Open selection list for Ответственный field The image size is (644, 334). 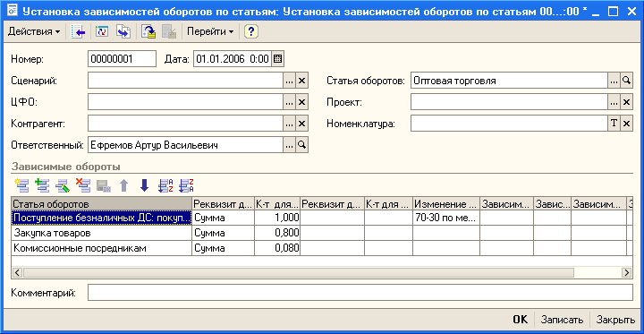coord(289,145)
